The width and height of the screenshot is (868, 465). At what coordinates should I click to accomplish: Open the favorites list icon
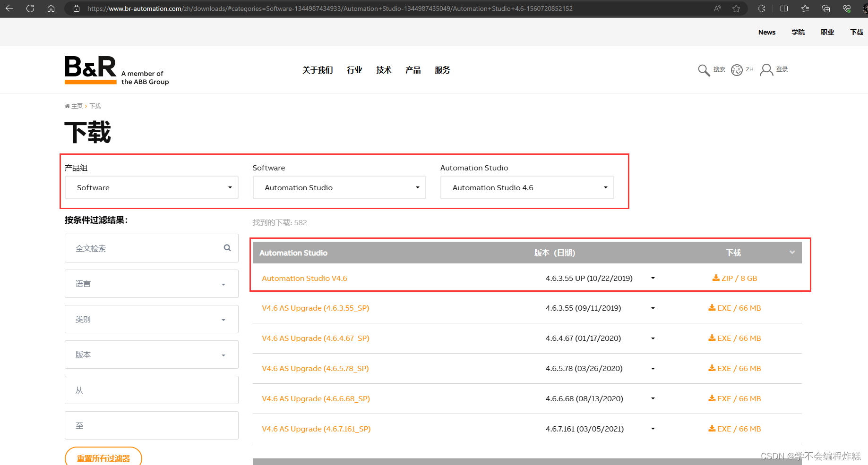click(805, 8)
